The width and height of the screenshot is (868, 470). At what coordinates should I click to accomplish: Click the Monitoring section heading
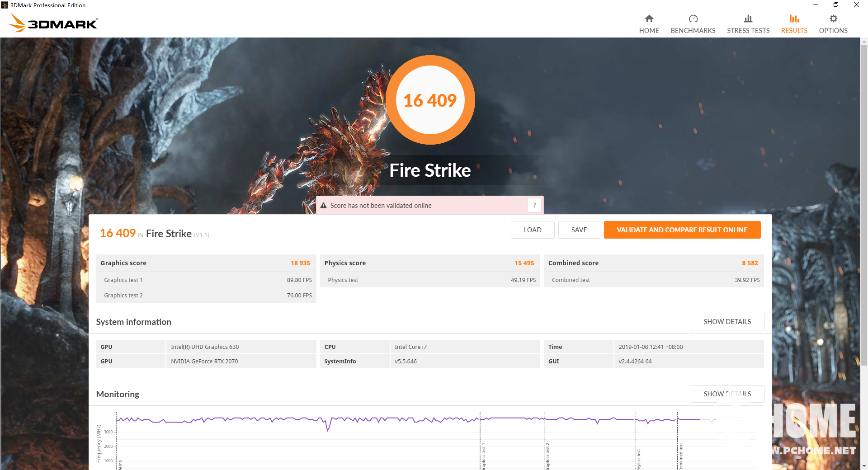118,394
